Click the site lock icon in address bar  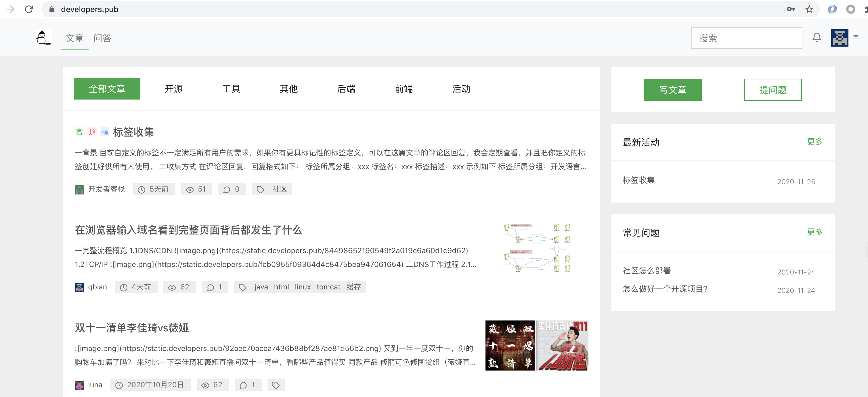coord(51,9)
